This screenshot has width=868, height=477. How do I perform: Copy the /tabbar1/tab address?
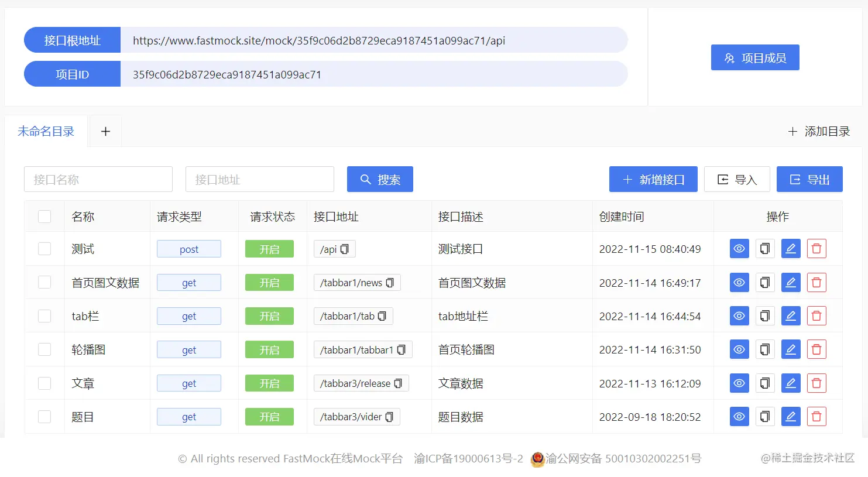[382, 316]
